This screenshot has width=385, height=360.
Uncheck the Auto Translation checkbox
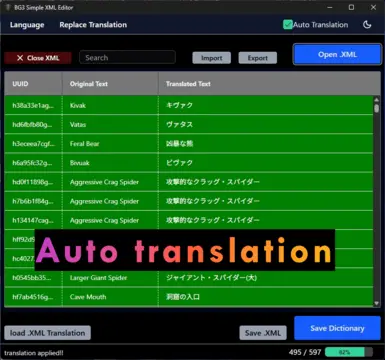click(288, 25)
